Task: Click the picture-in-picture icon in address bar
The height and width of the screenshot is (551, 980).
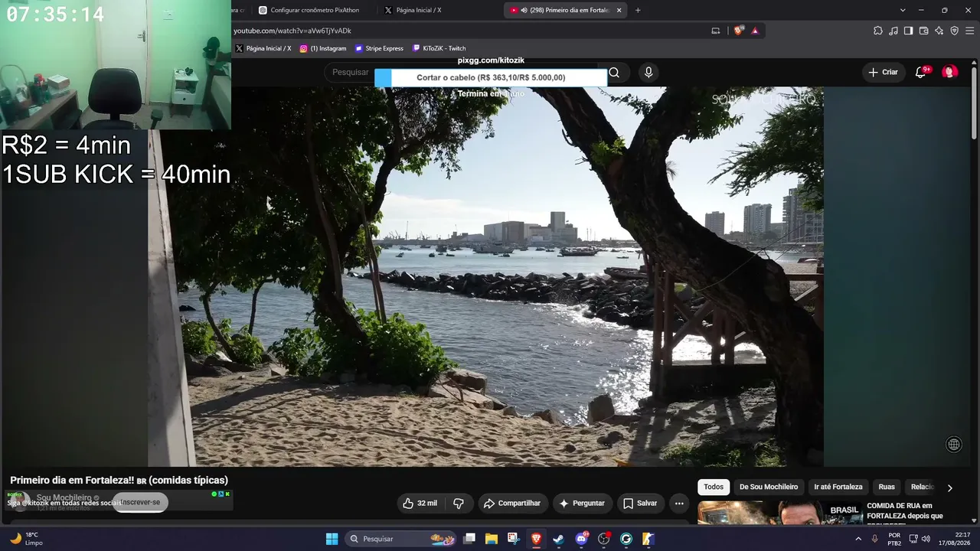Action: pyautogui.click(x=716, y=31)
